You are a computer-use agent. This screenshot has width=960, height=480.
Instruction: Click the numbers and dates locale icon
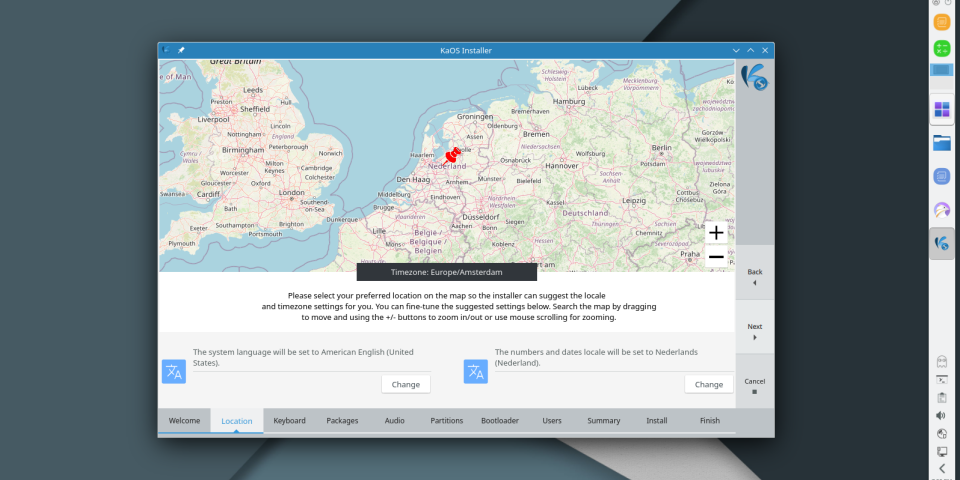click(x=475, y=372)
